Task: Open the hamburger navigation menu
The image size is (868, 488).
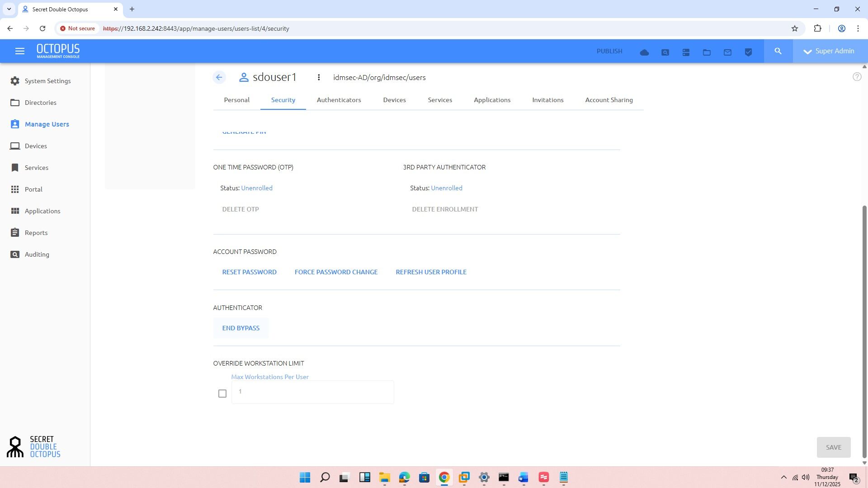Action: [19, 51]
